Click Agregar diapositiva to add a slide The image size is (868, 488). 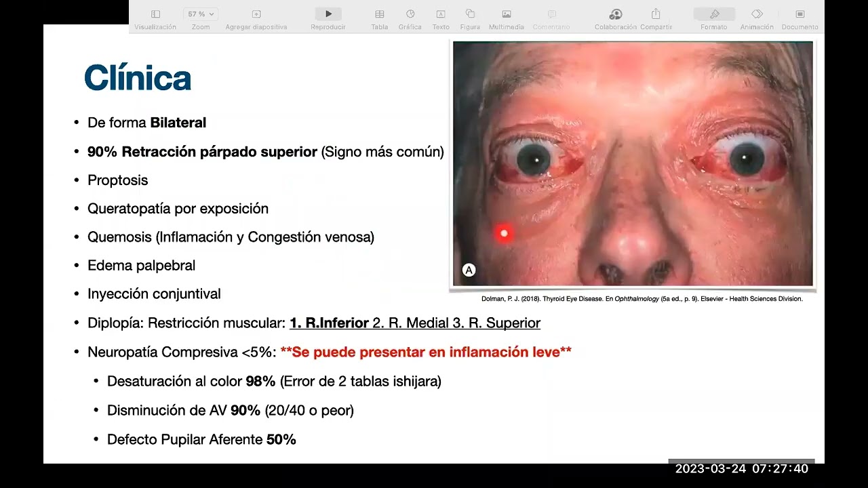tap(256, 19)
